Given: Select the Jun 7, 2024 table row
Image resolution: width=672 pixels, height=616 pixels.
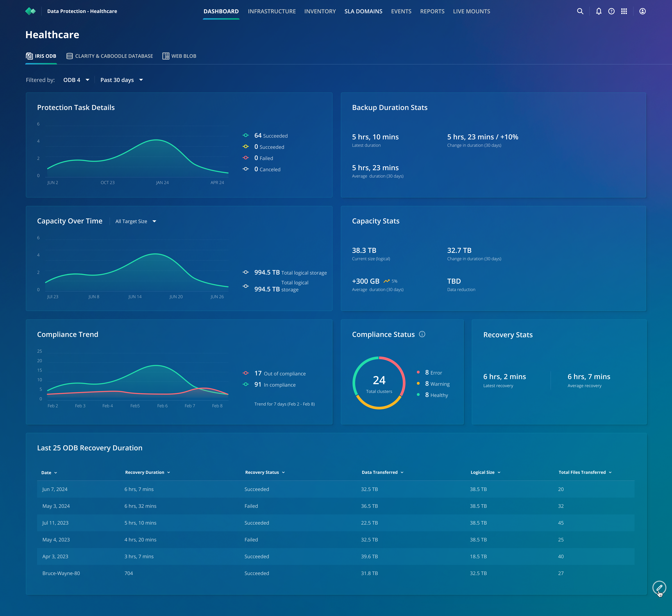Looking at the screenshot, I should (336, 489).
